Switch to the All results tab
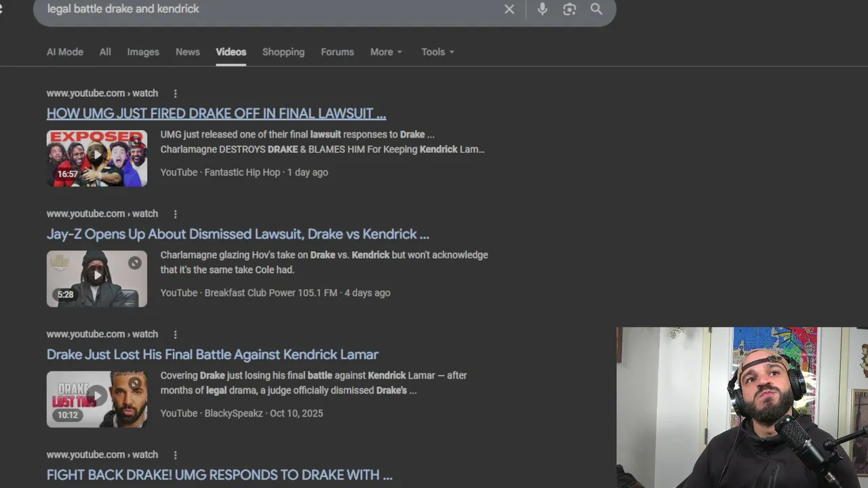Screen dimensions: 868x488 [105, 52]
